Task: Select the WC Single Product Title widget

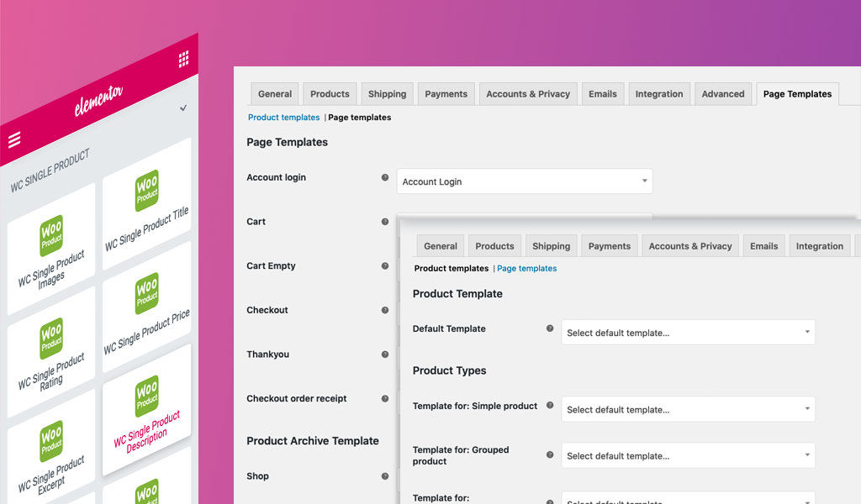Action: (145, 202)
